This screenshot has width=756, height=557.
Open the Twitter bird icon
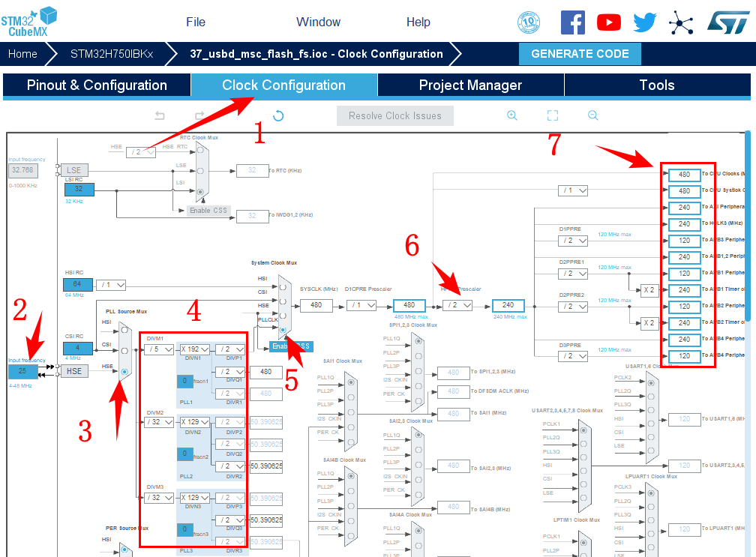[644, 22]
